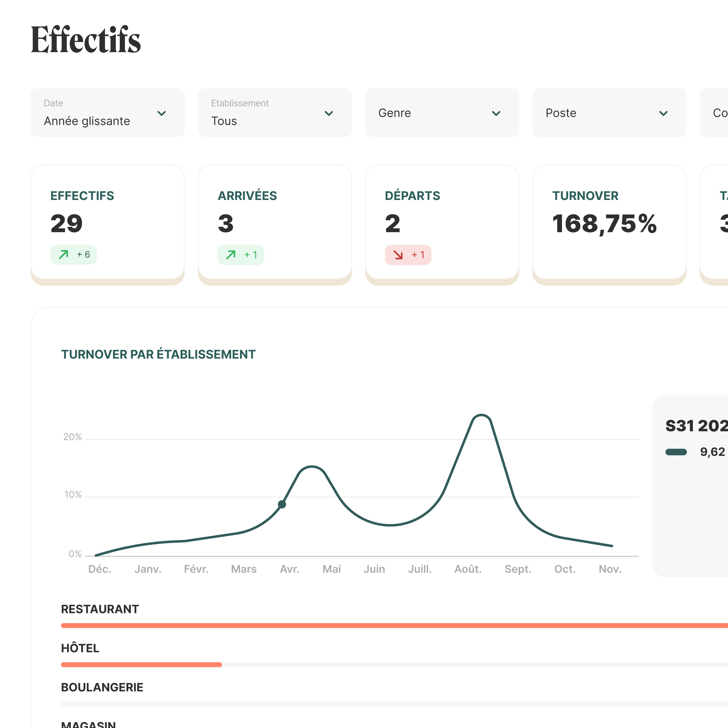The image size is (728, 728).
Task: Open the Genre filter dropdown
Action: point(442,113)
